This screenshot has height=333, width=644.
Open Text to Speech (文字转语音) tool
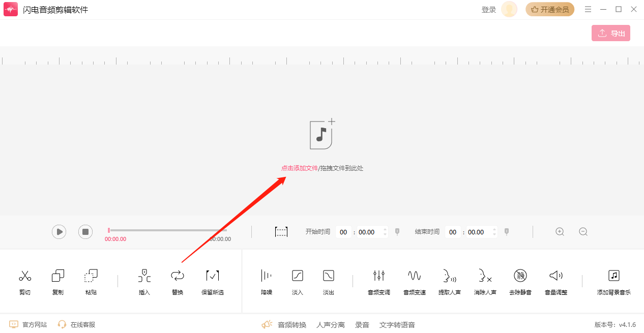397,325
